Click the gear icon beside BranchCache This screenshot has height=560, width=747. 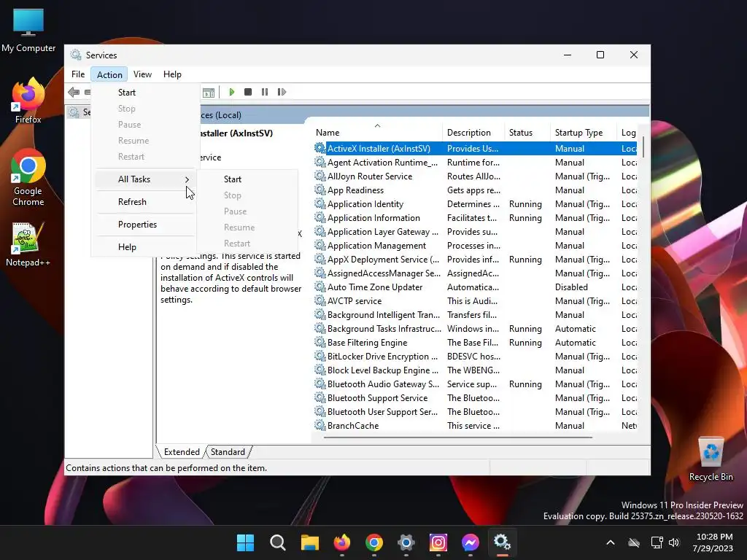320,426
